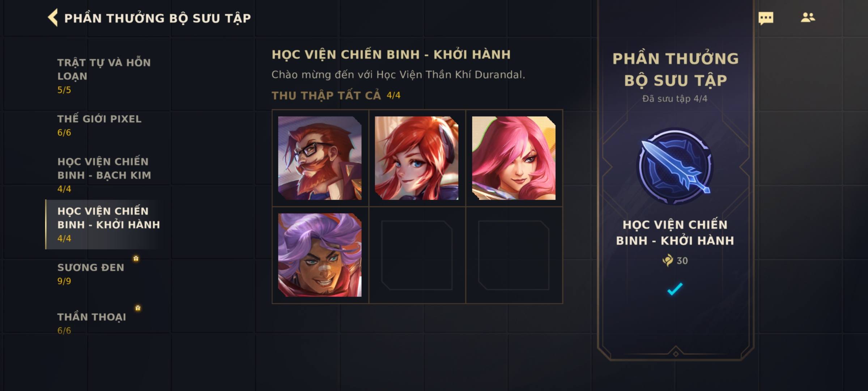Tap the blue claimed checkmark

[x=675, y=289]
